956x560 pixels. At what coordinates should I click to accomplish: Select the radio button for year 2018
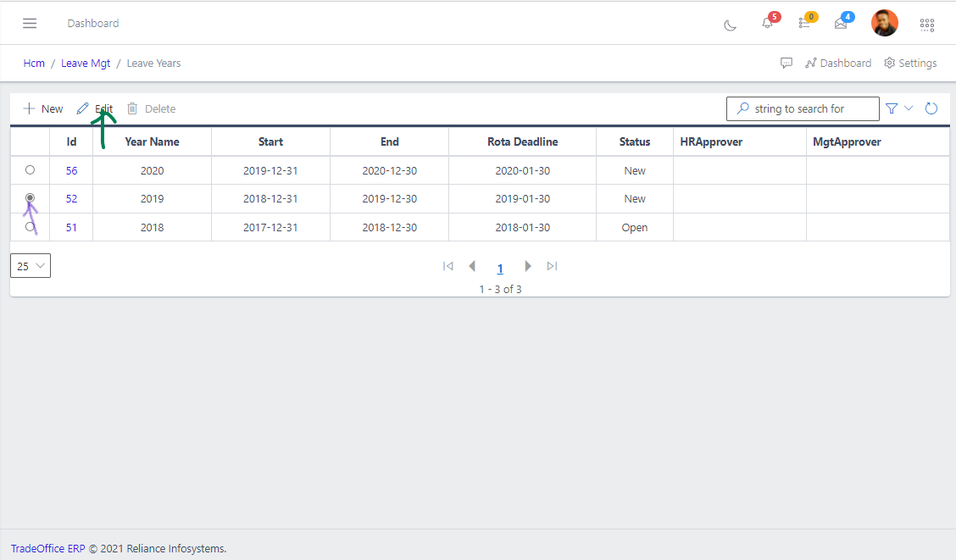[x=31, y=227]
